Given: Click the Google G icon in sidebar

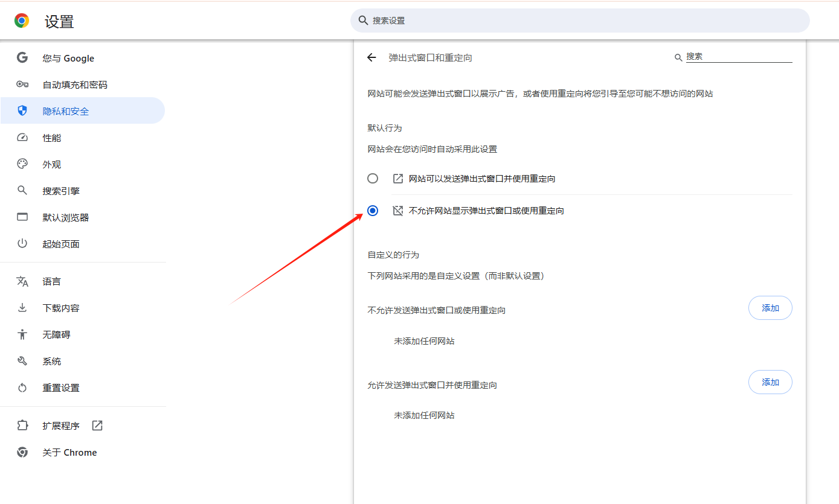Looking at the screenshot, I should pyautogui.click(x=22, y=58).
